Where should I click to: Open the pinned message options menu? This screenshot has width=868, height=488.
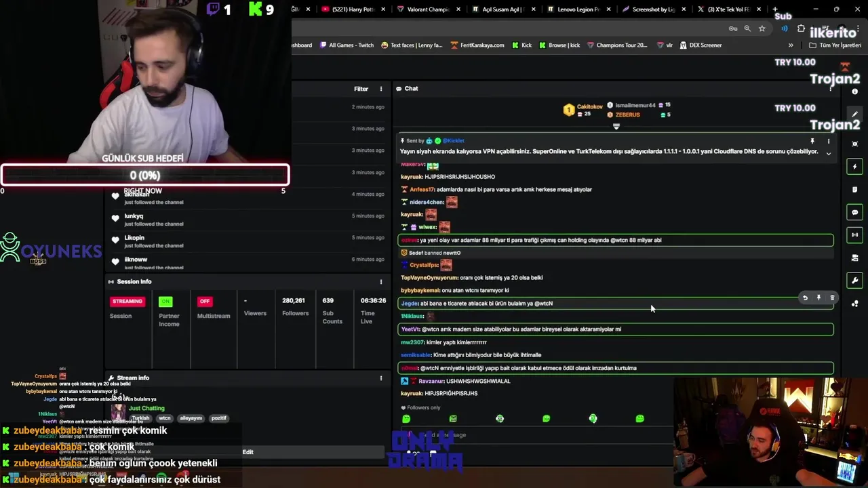tap(828, 141)
